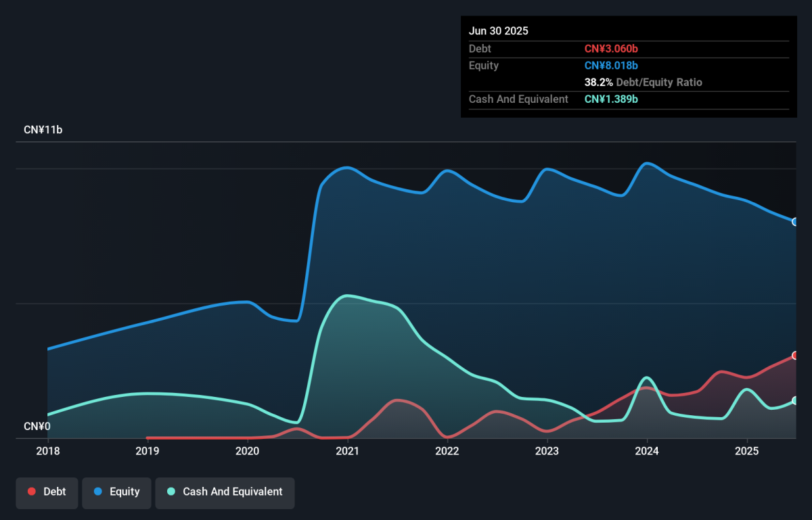Click the red Debt endpoint marker
The width and height of the screenshot is (812, 520).
click(x=795, y=356)
